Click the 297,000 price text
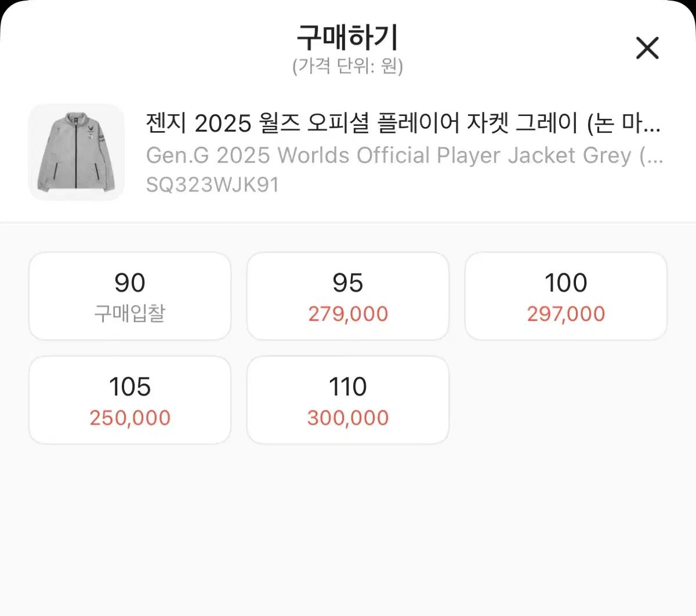 [566, 314]
